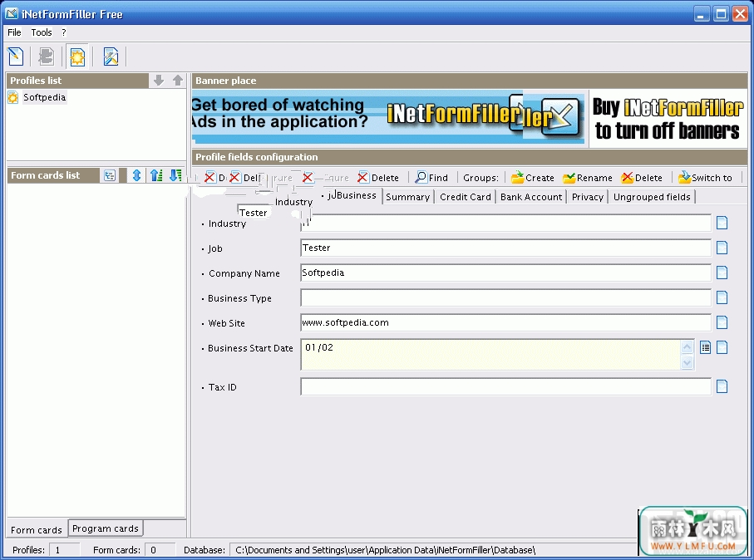The width and height of the screenshot is (754, 560).
Task: Click the Web Site field with www.softpedia.com
Action: [x=505, y=322]
